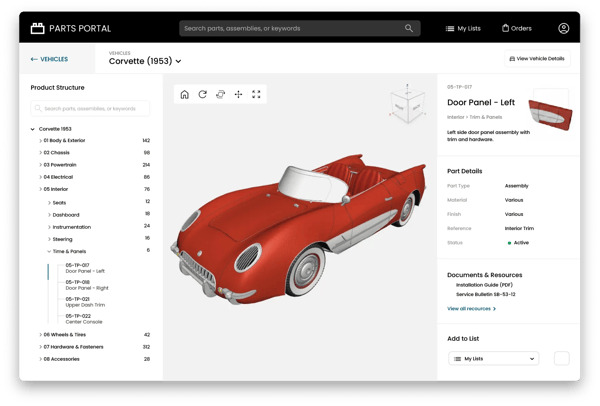Screen dimensions: 600x406
Task: Click the search magnifier icon in top bar
Action: pyautogui.click(x=409, y=28)
